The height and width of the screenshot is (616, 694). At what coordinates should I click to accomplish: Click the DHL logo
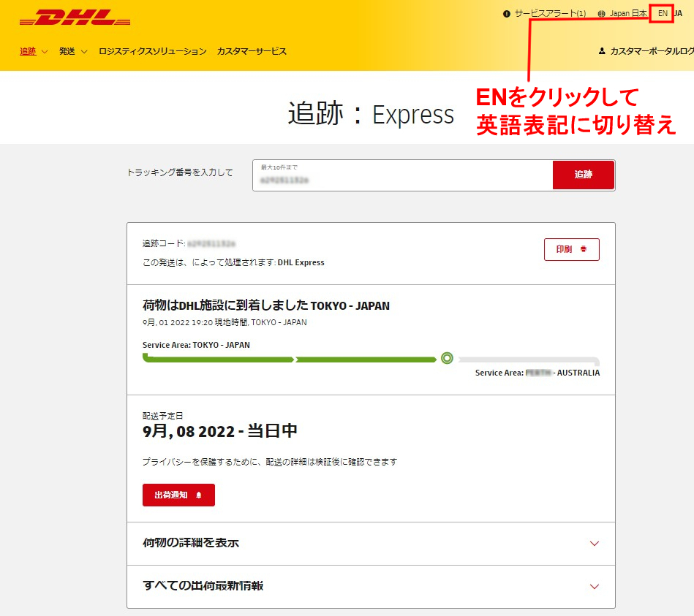click(x=75, y=18)
